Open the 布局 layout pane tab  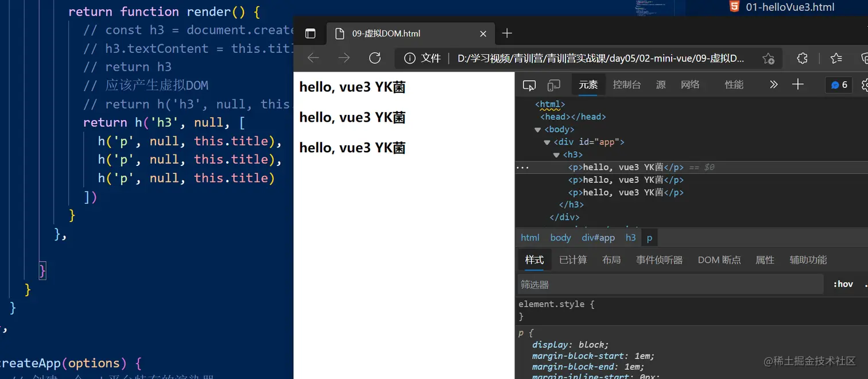pyautogui.click(x=611, y=260)
